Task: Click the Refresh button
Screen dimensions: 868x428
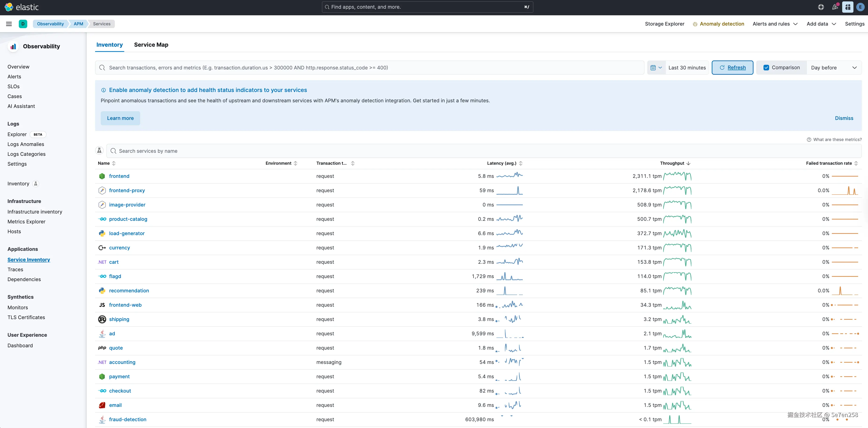Action: (x=732, y=68)
